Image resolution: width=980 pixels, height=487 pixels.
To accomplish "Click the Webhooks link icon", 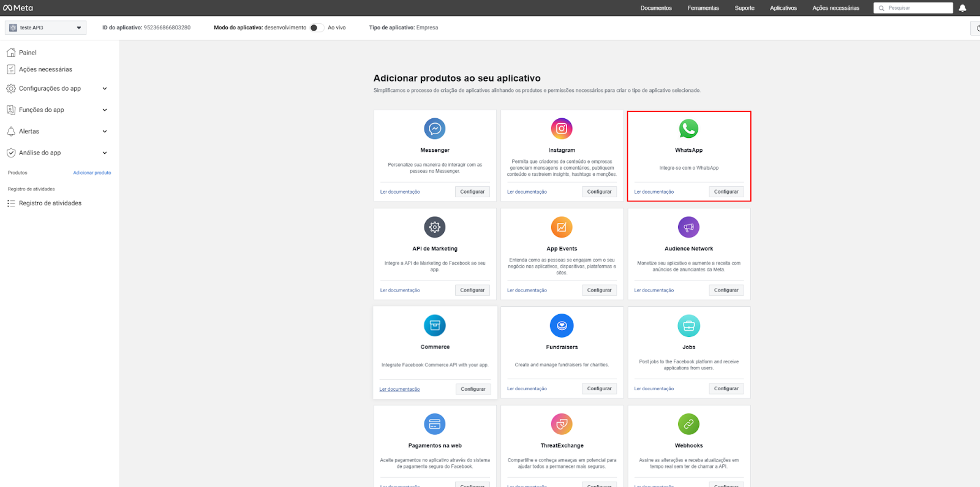I will click(688, 424).
